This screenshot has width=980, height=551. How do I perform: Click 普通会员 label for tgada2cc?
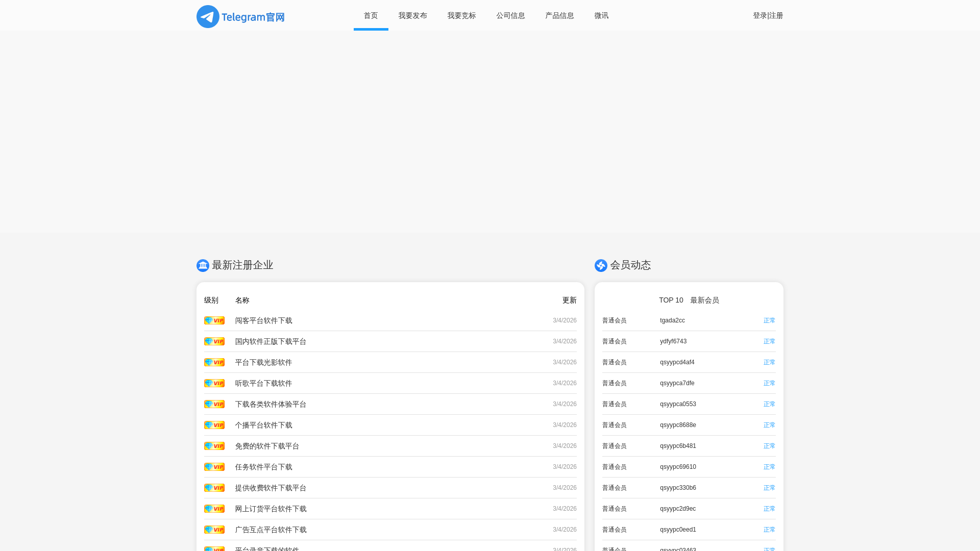pos(615,320)
